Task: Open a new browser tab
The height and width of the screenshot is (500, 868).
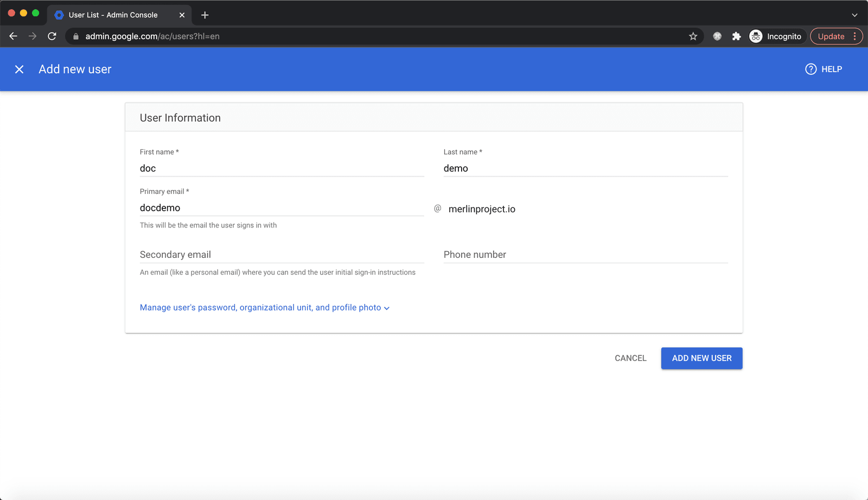Action: 205,15
